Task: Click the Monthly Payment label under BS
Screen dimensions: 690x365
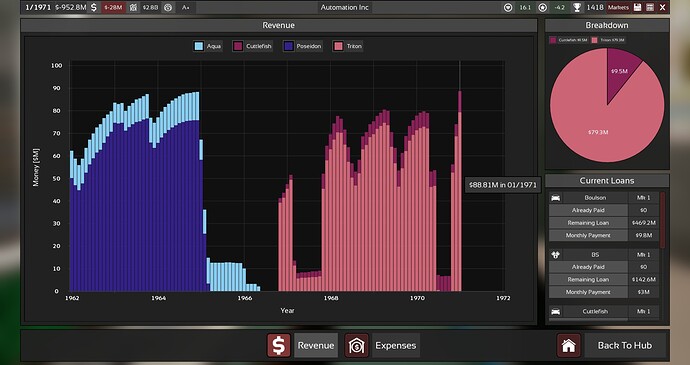Action: pos(588,292)
